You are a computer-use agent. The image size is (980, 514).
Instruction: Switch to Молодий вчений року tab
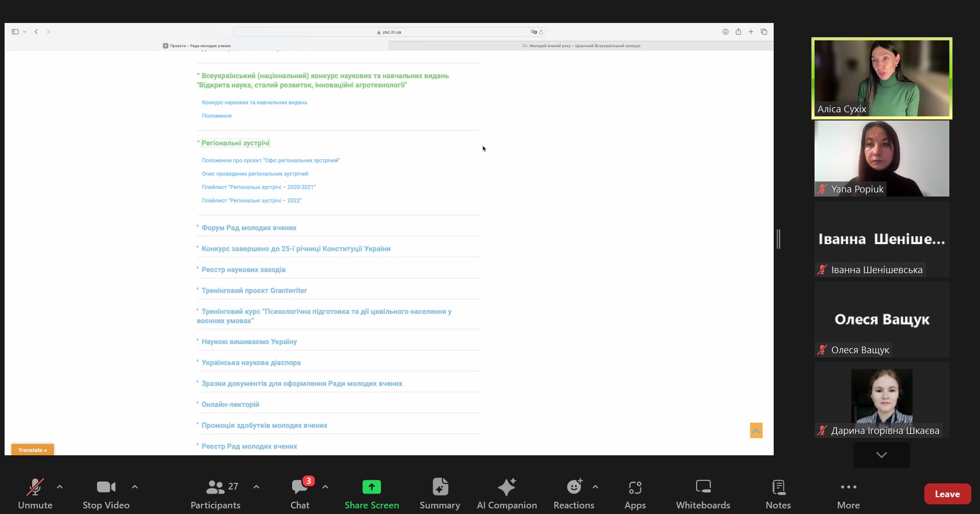(581, 45)
